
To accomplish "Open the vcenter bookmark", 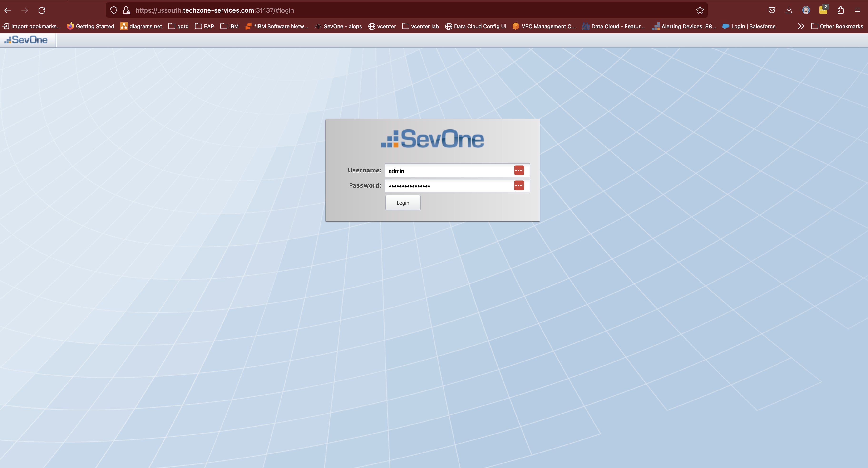I will tap(382, 26).
